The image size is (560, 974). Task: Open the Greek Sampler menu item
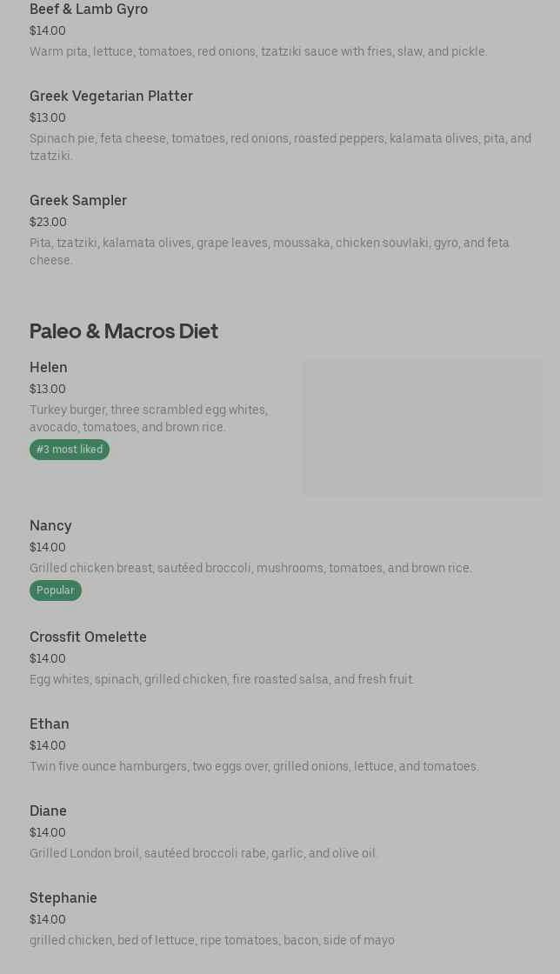coord(78,200)
